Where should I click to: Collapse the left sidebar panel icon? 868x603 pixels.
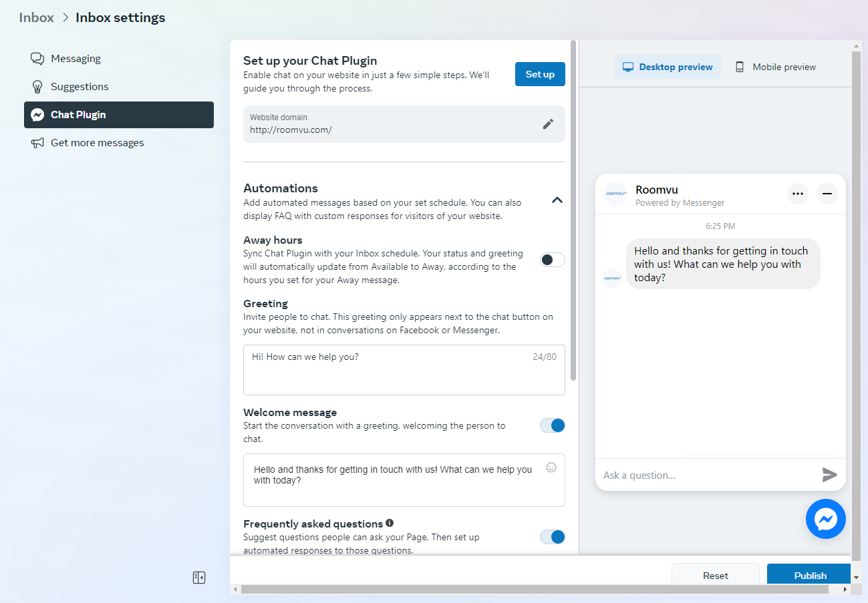[198, 578]
